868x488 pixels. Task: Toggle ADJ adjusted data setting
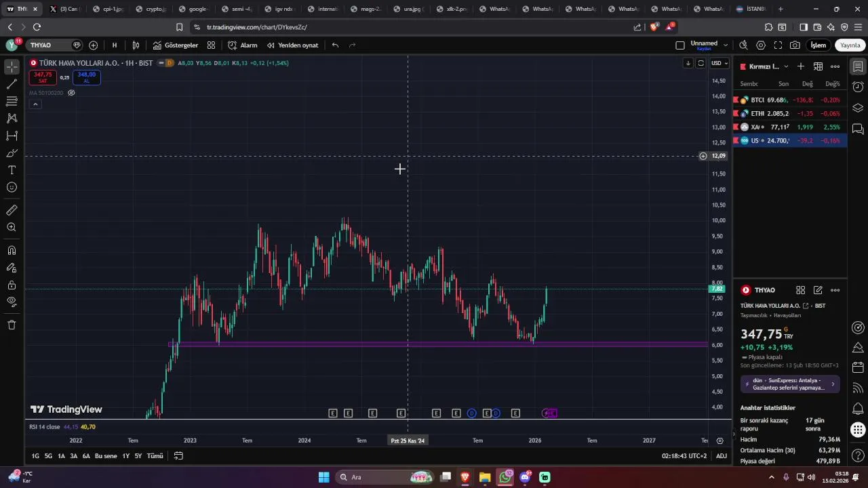[x=722, y=456]
